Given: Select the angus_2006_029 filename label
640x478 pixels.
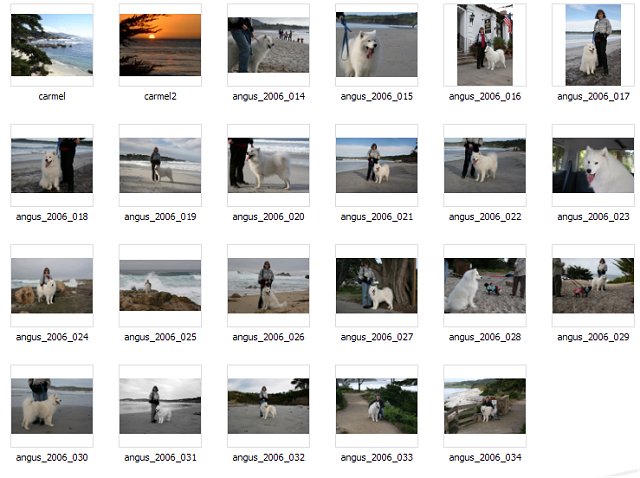Looking at the screenshot, I should click(x=593, y=337).
